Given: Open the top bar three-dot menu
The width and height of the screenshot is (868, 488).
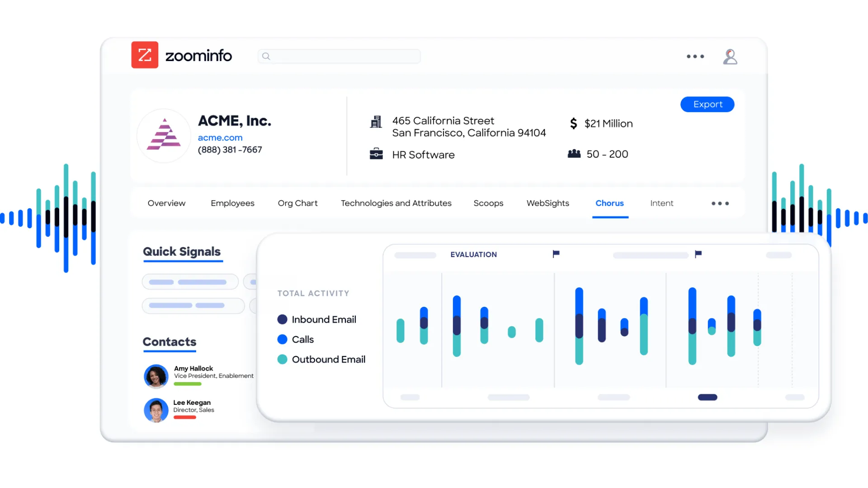Looking at the screenshot, I should (695, 56).
